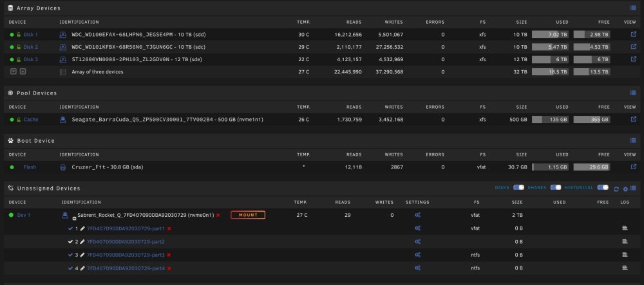
Task: Open view link for Cache pool
Action: click(633, 119)
